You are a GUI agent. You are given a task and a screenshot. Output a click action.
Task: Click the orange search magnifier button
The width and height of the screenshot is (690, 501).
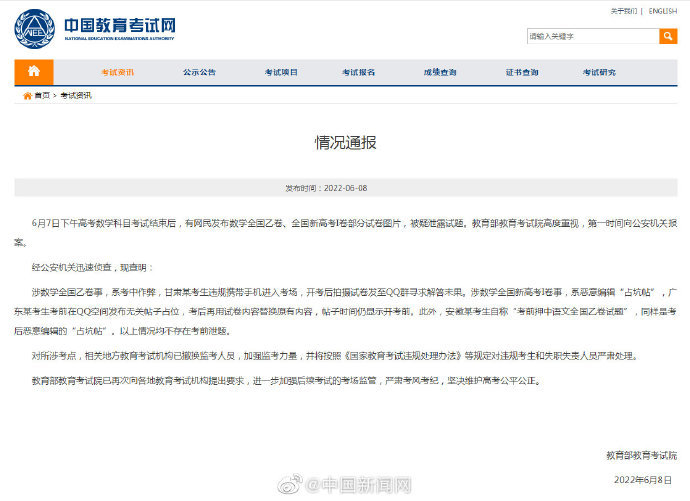pos(668,36)
